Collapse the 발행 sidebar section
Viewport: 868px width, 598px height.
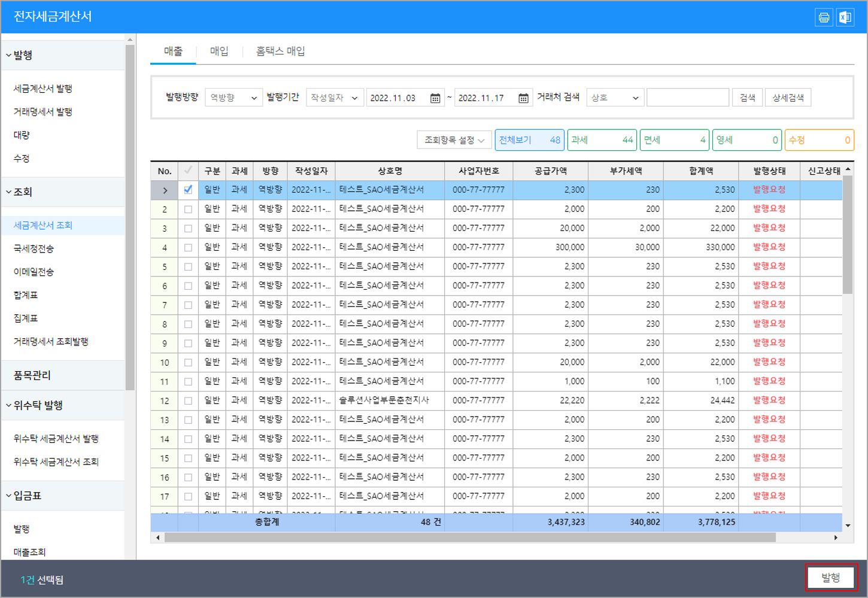pos(23,55)
